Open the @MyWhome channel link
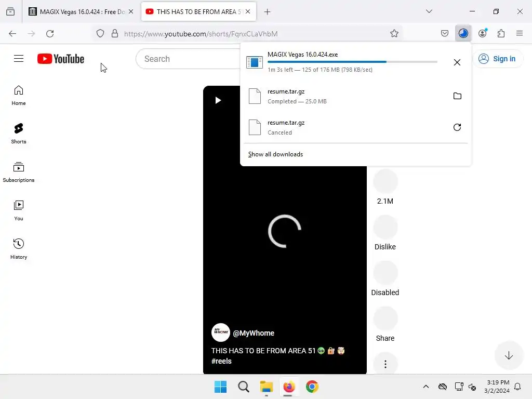 (254, 333)
